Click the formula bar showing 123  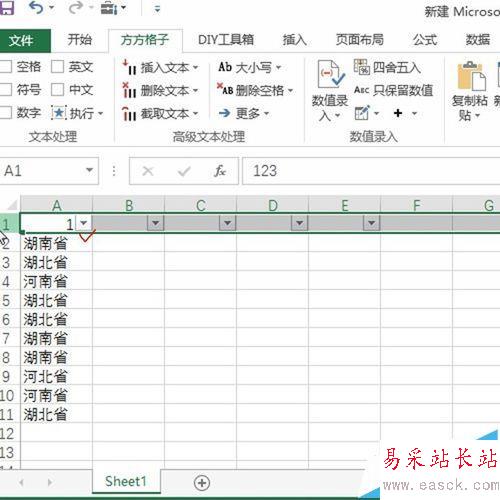pos(371,171)
